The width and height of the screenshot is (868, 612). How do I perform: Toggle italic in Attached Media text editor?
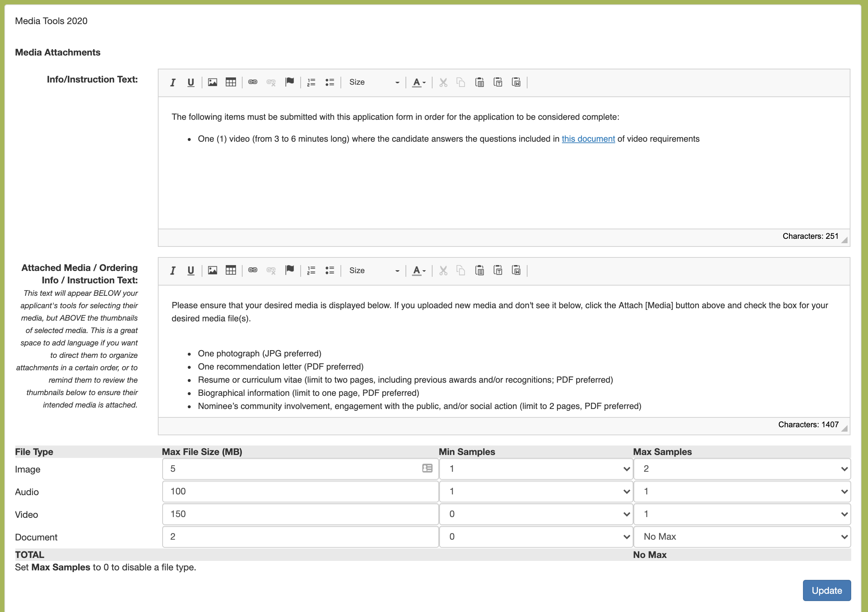173,271
